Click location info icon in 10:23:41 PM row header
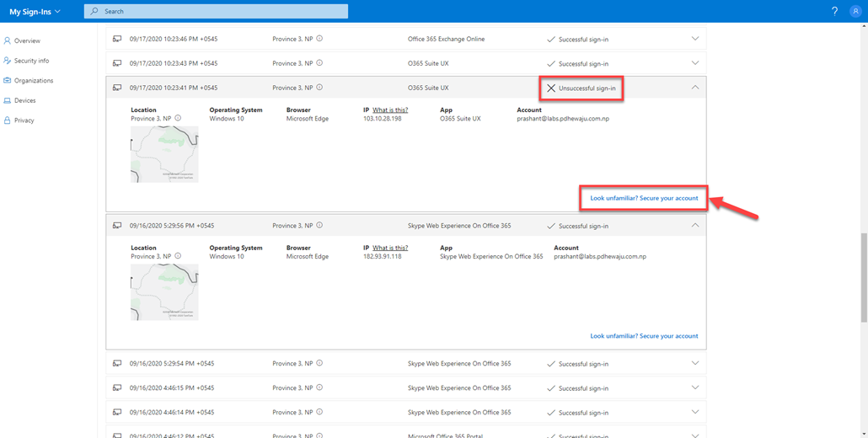 tap(319, 88)
